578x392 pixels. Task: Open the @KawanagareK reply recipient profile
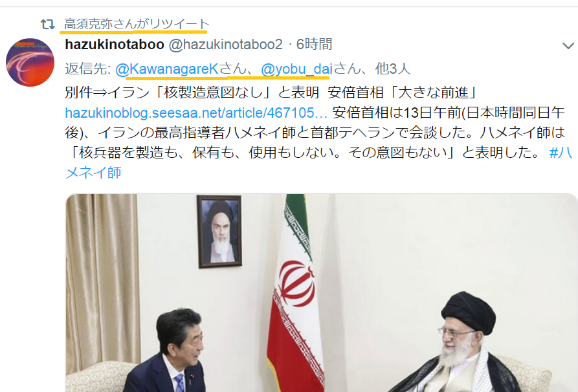coord(167,69)
